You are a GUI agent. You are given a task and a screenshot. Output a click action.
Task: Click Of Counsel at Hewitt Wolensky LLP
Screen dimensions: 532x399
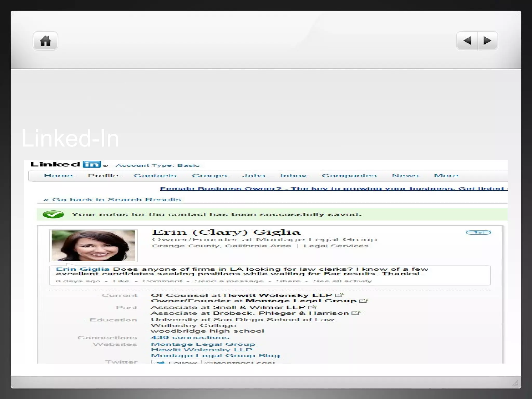241,295
